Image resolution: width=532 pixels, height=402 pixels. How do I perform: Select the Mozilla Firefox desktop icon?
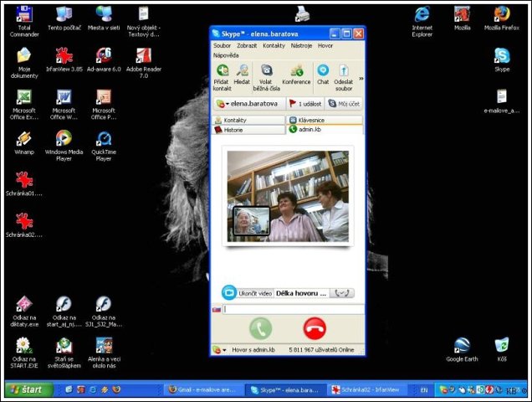(502, 18)
